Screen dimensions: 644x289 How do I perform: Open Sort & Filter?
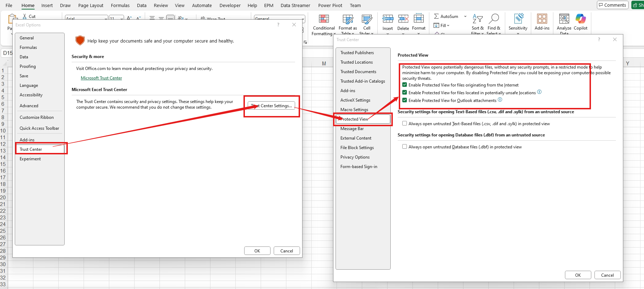pos(477,25)
